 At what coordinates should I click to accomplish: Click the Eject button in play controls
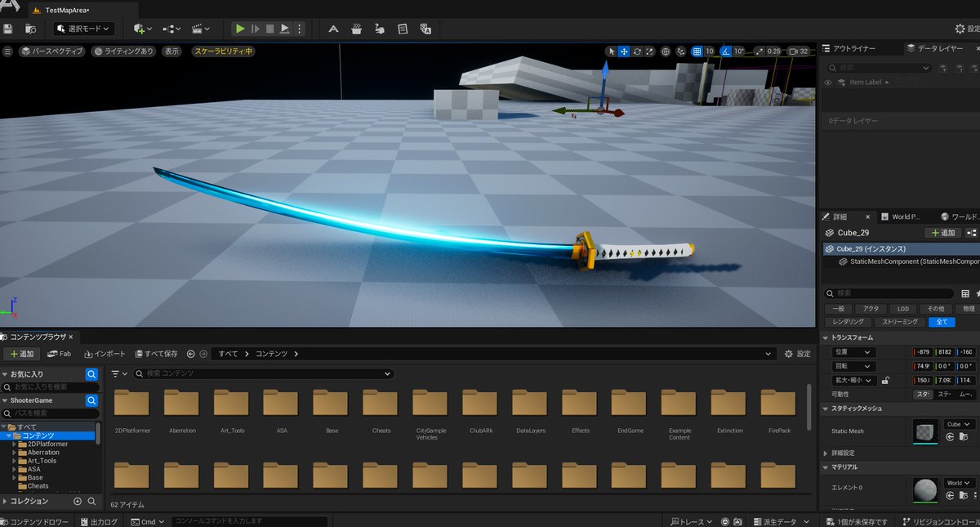point(284,29)
